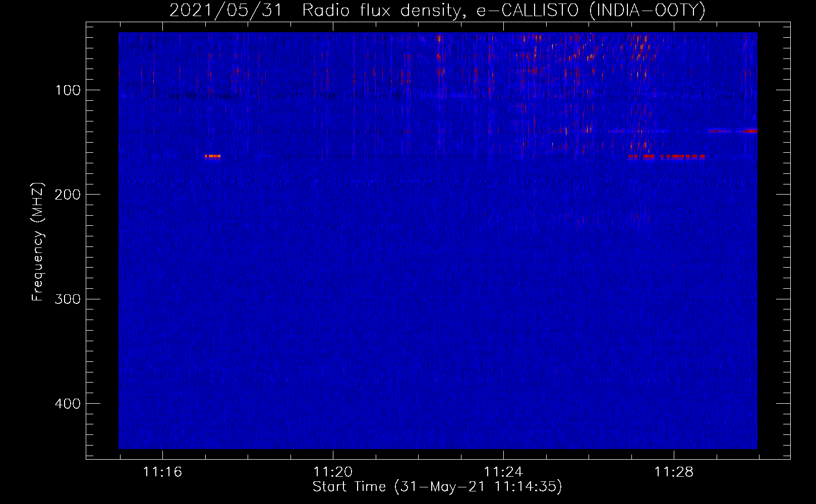
Task: Click the 400 MHz frequency tick label
Action: pos(68,404)
